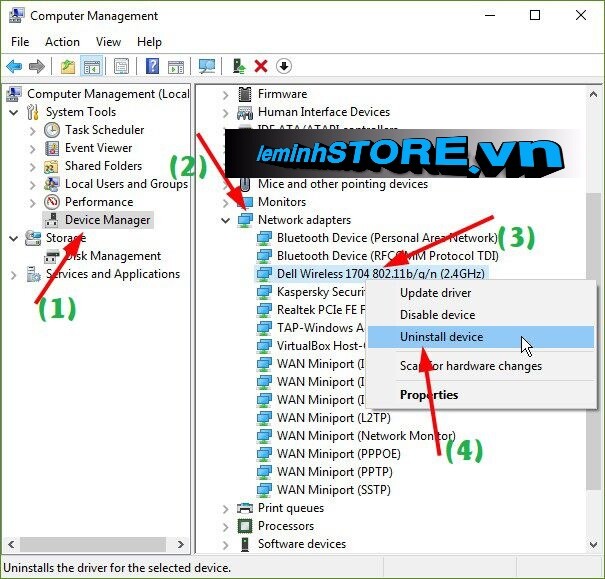Screen dimensions: 605x579
Task: Click the gray Forward arrow toolbar button
Action: (37, 66)
